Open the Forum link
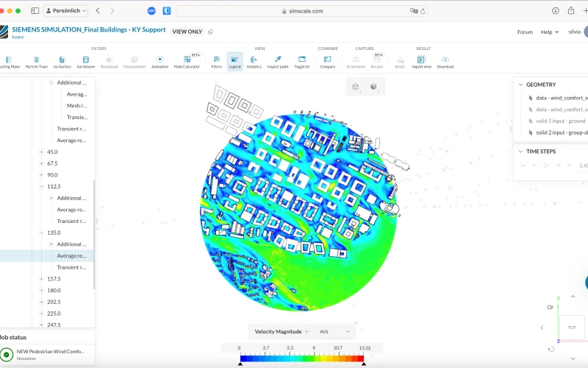 point(525,32)
